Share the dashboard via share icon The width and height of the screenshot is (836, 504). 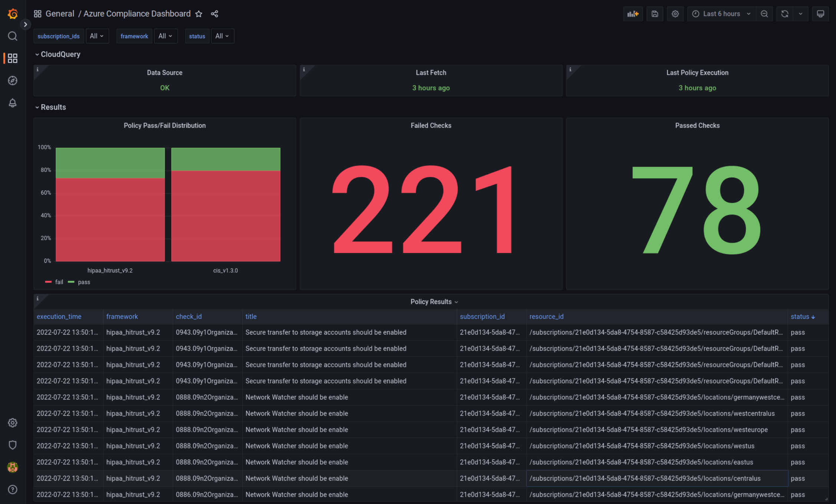214,14
